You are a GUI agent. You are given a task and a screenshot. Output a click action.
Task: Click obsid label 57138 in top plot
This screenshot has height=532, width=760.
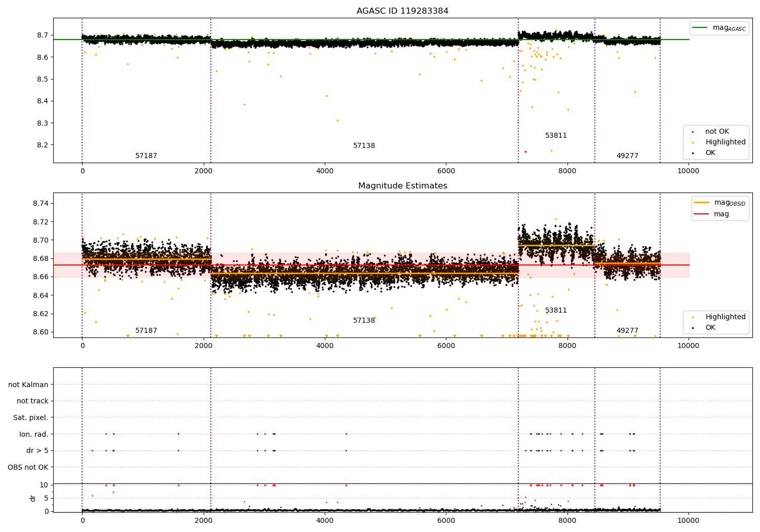(x=364, y=146)
